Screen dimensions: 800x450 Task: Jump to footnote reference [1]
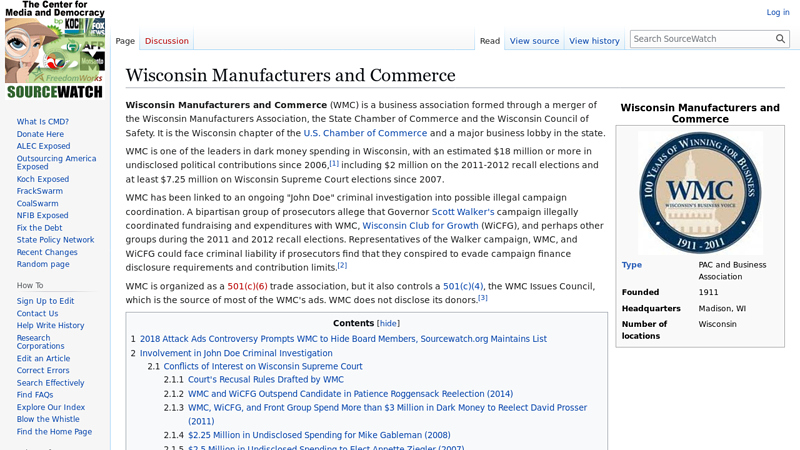tap(334, 163)
